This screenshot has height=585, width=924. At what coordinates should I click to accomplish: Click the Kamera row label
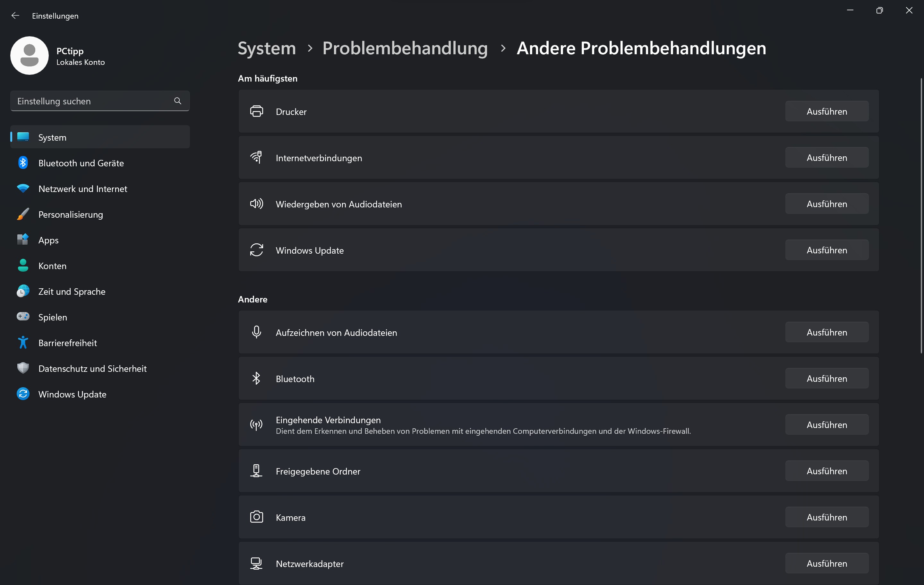[290, 517]
